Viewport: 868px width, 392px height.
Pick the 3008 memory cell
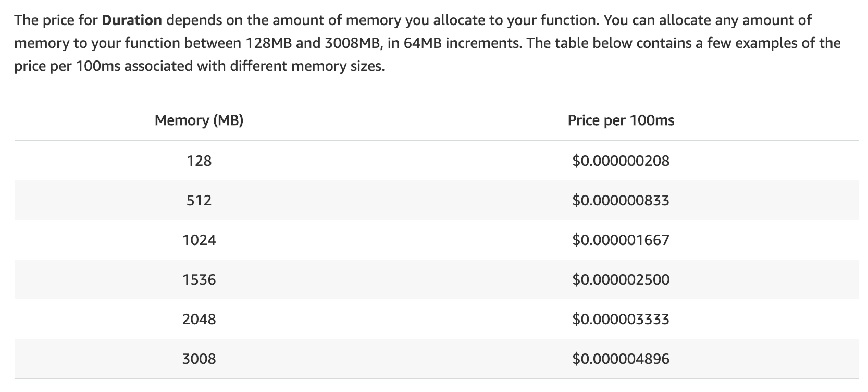(x=199, y=359)
